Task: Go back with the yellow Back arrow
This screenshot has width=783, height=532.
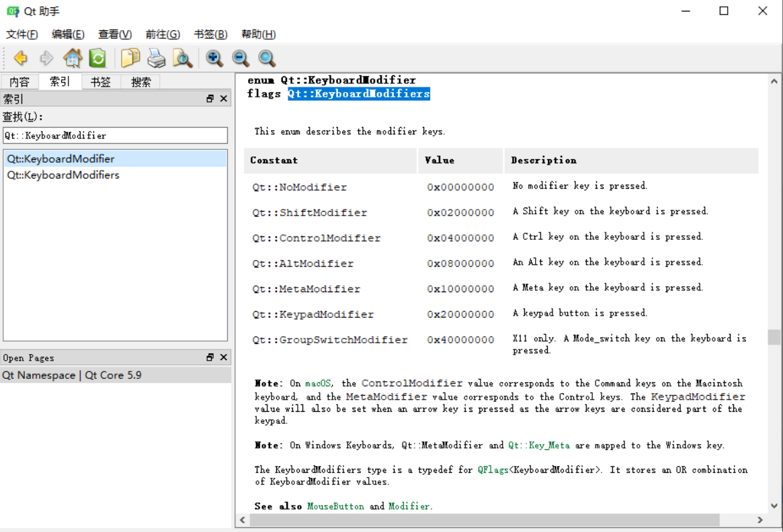Action: (x=20, y=58)
